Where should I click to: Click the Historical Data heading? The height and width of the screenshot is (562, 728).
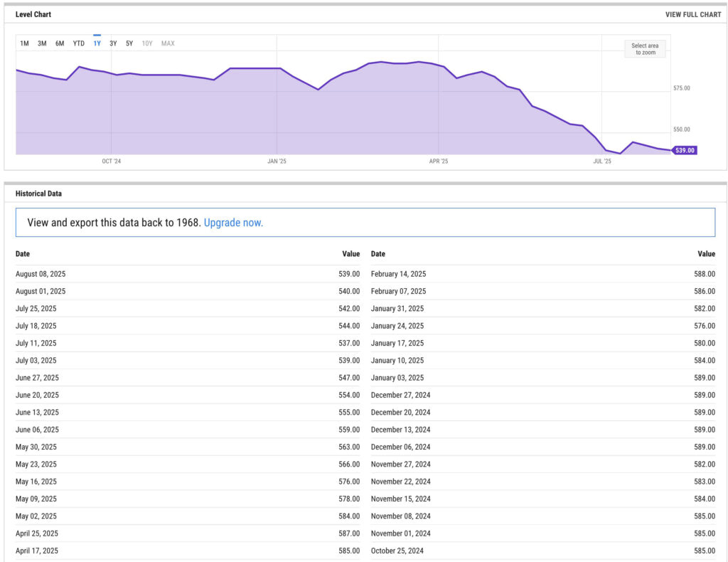pyautogui.click(x=38, y=193)
